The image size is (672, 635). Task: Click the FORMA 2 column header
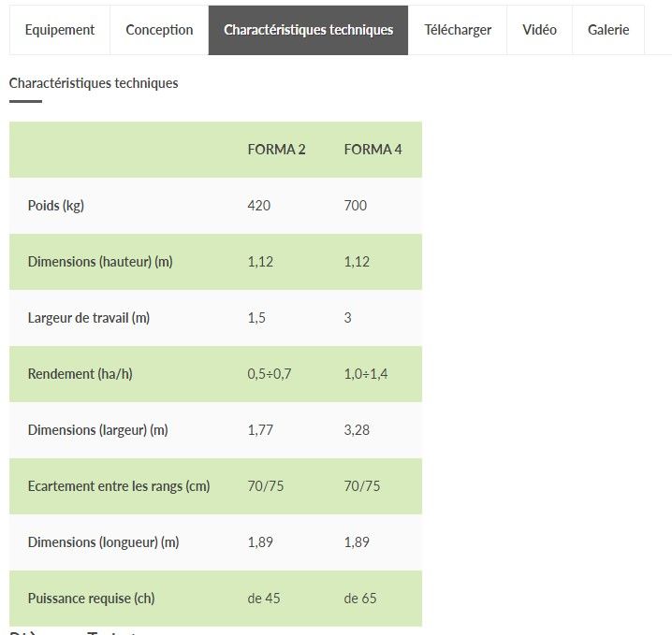pos(276,150)
